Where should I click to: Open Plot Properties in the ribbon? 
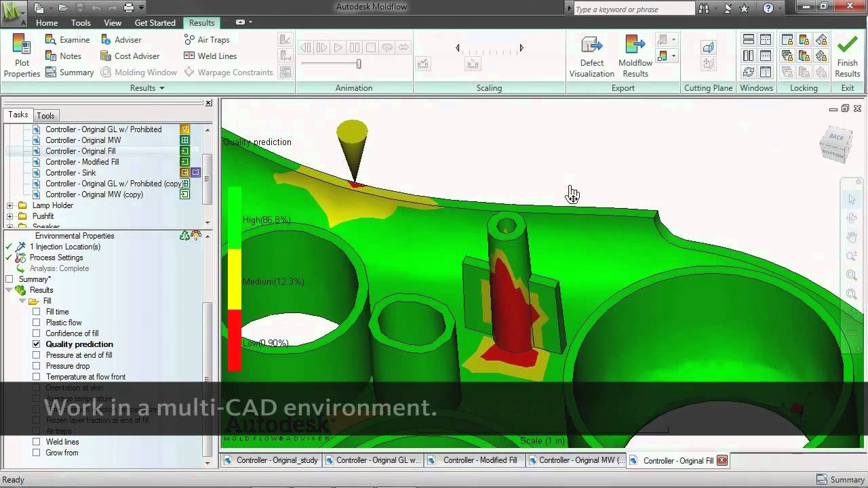(x=22, y=56)
